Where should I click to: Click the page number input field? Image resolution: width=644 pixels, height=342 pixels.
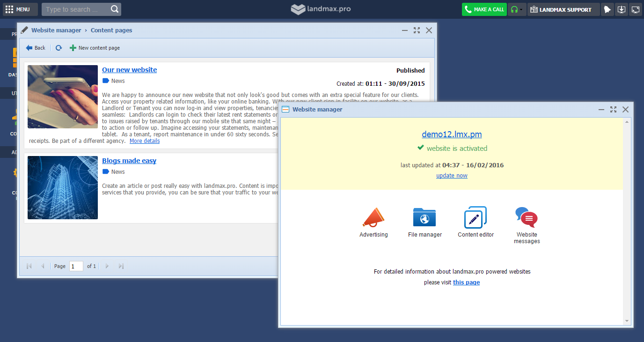(76, 266)
